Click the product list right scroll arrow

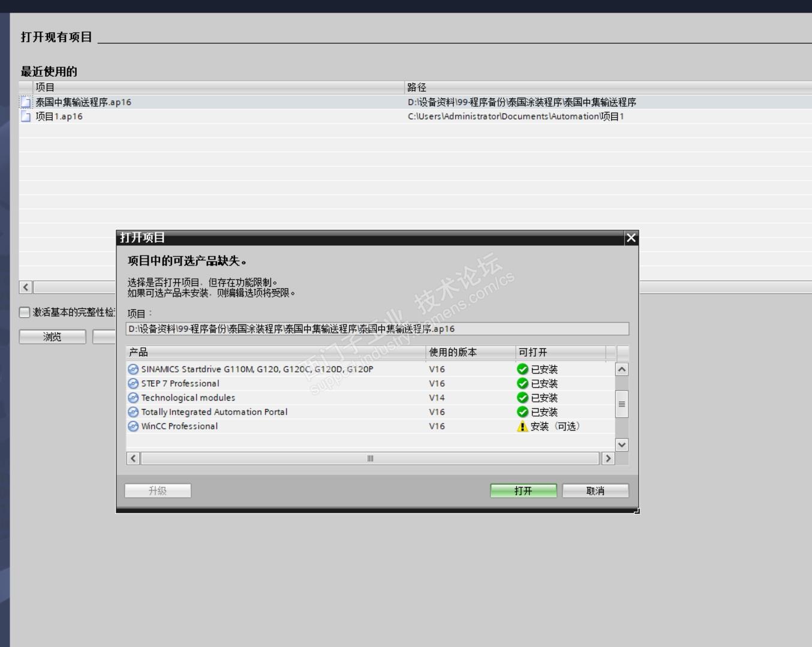tap(608, 459)
